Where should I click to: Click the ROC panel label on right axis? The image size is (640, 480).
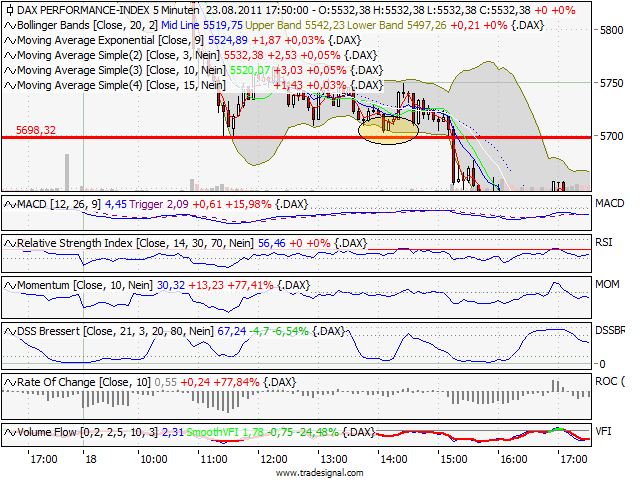(609, 381)
